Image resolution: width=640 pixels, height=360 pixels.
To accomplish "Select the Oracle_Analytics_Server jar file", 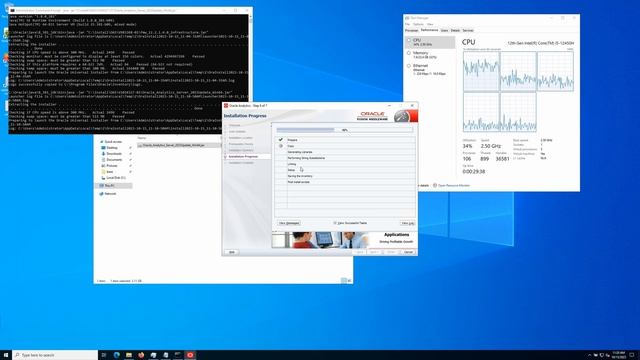I will coord(174,145).
